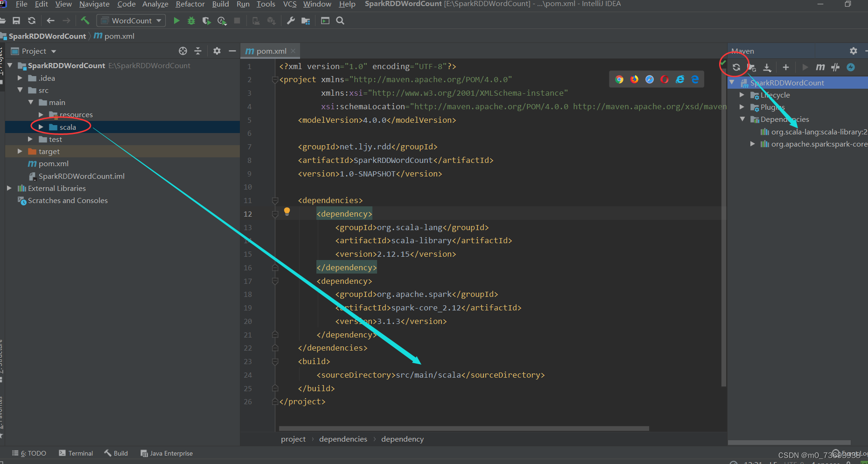Click the Save All toolbar icon
Image resolution: width=868 pixels, height=464 pixels.
(x=16, y=21)
